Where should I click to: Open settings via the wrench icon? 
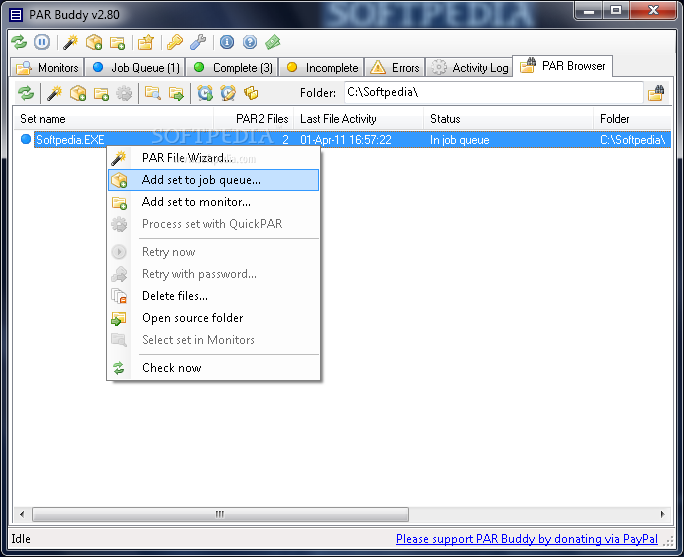198,42
